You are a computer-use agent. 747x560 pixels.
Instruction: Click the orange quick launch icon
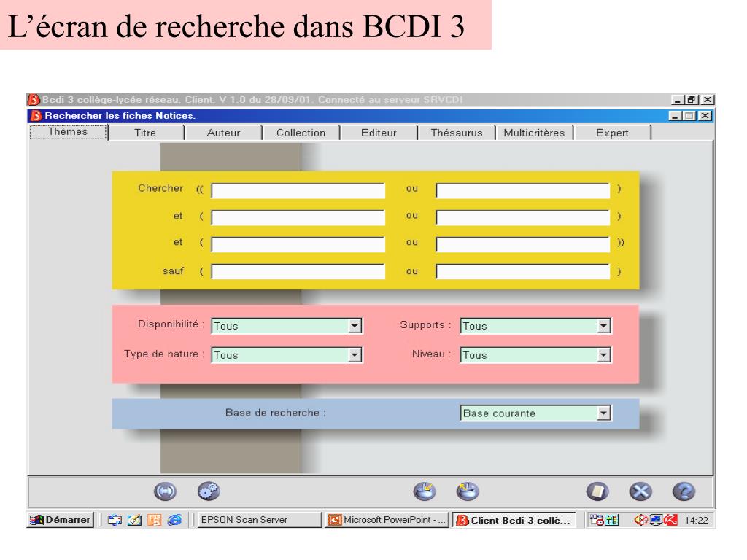point(155,519)
